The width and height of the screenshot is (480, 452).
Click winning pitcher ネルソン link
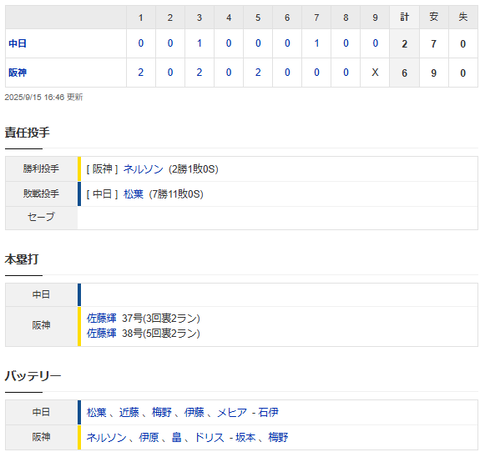[x=143, y=169]
